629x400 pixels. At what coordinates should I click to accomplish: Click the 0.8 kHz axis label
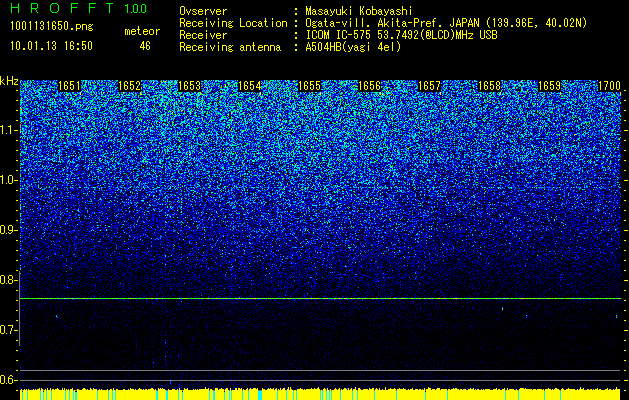coord(9,280)
